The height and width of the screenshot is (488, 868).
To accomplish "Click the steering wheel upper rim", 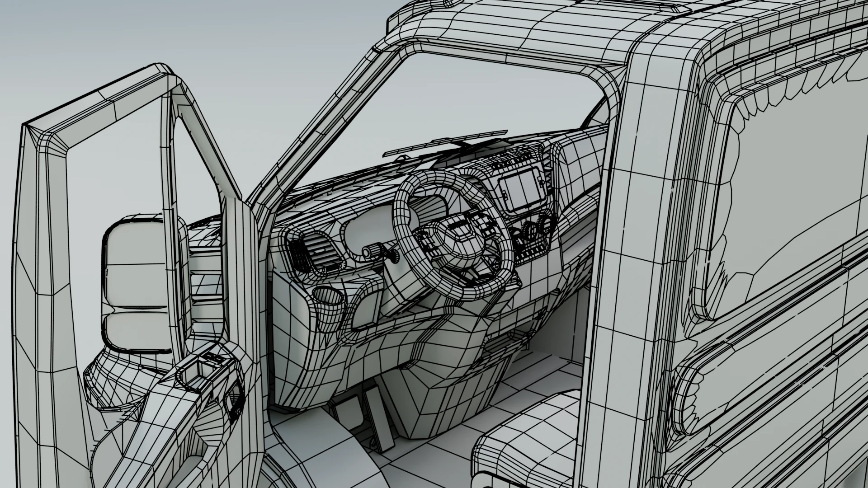I will (439, 177).
